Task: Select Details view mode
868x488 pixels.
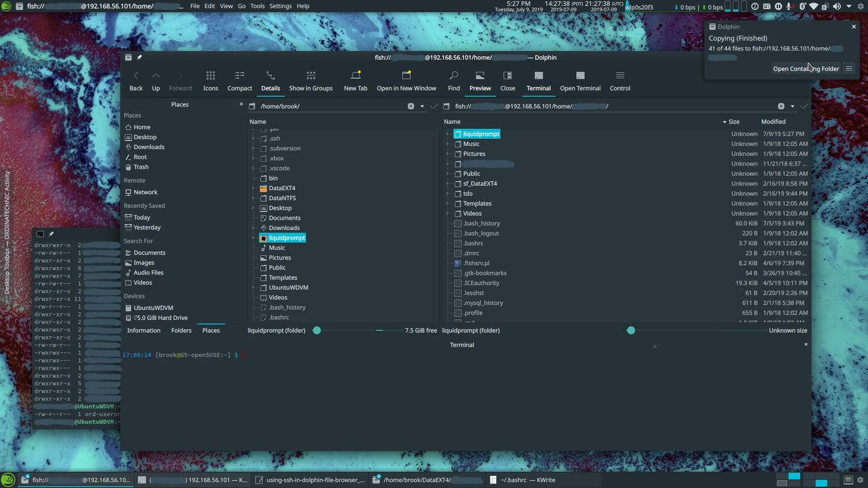Action: [271, 81]
